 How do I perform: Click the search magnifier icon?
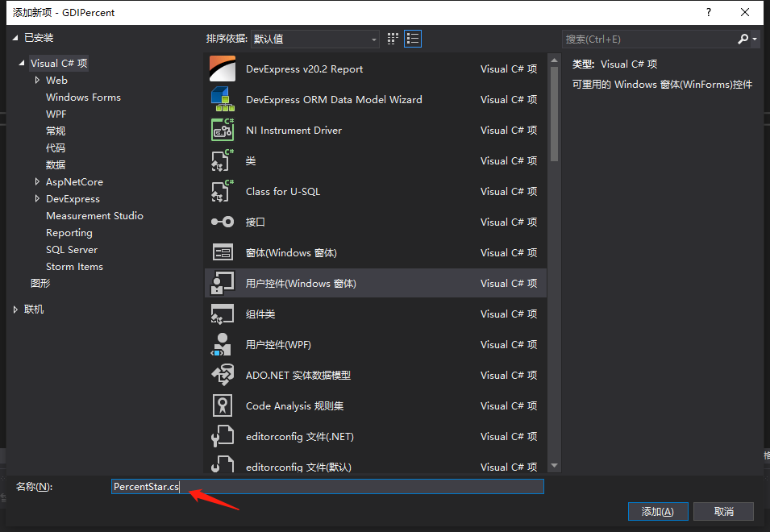click(x=743, y=39)
